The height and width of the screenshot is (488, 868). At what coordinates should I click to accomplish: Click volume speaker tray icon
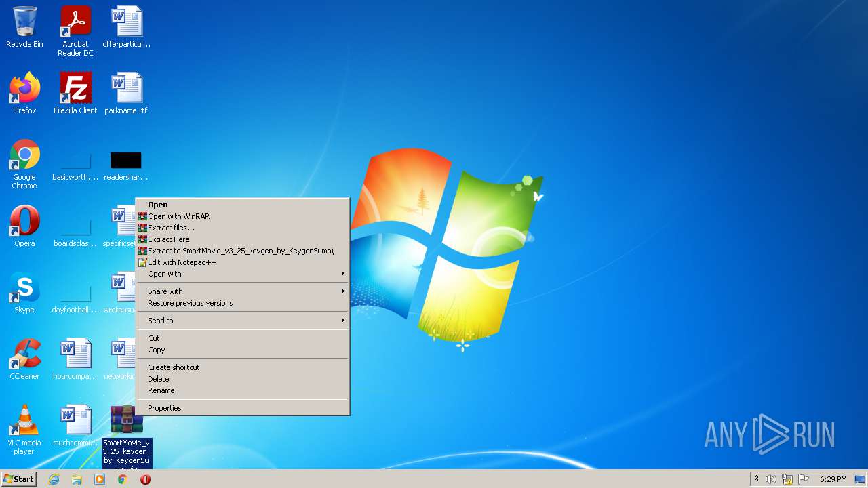point(771,479)
